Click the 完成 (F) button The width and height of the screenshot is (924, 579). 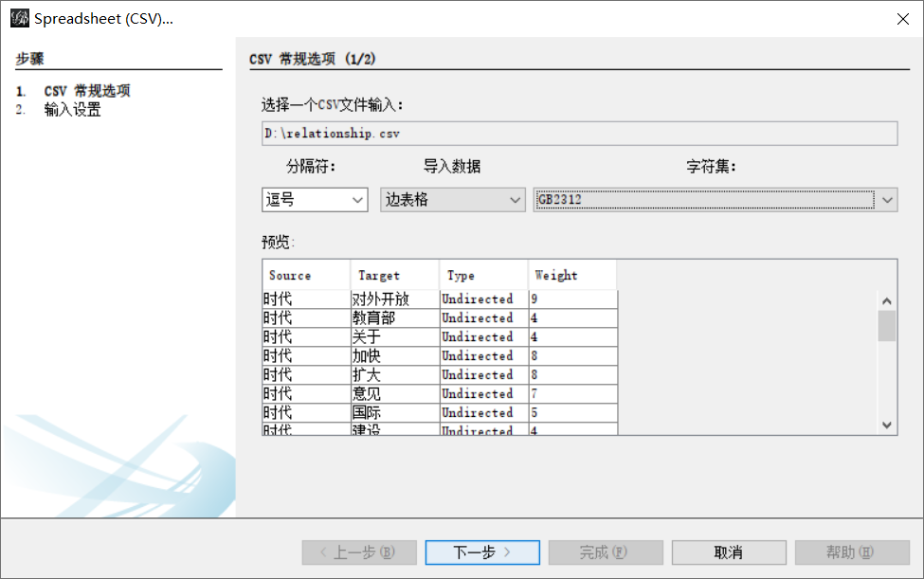(x=606, y=552)
